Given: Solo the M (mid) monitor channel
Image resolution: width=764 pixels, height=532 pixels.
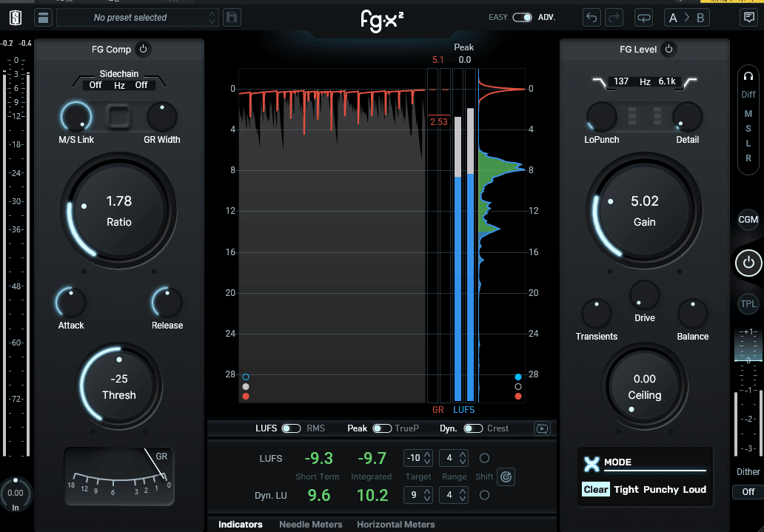Looking at the screenshot, I should click(748, 114).
